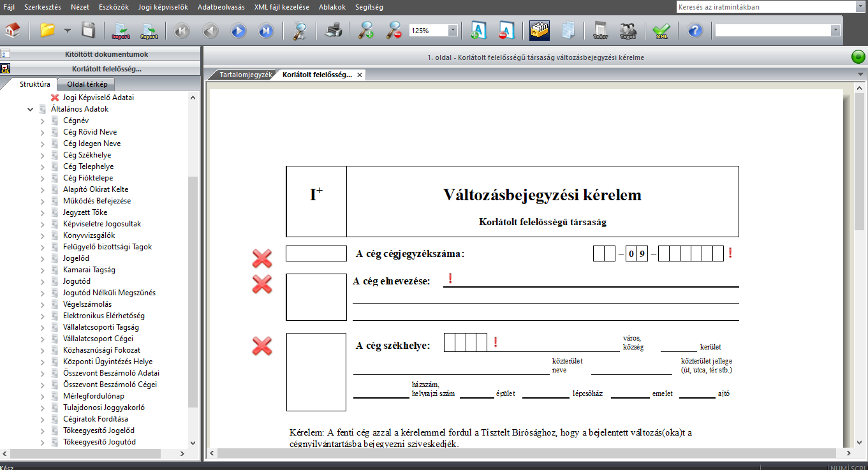Click red X beside A cég székhelye
This screenshot has height=470, width=868.
click(x=262, y=346)
